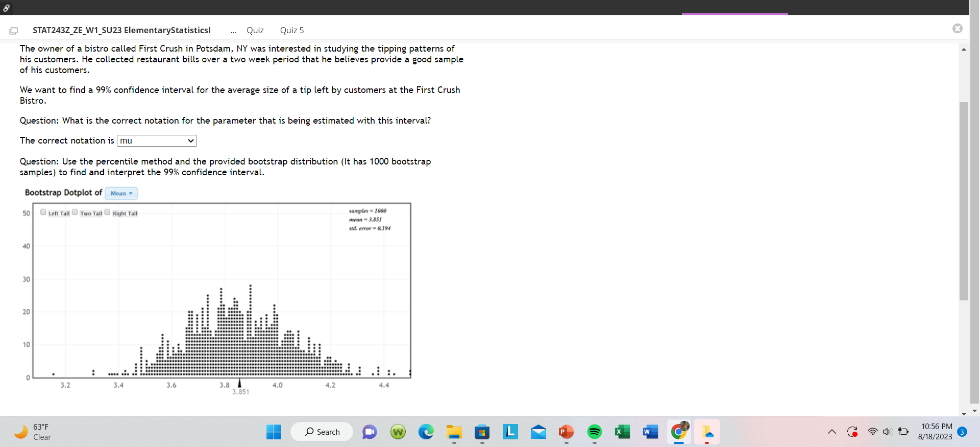Click the Bootstrap Dotplot of heading
The height and width of the screenshot is (447, 980).
click(63, 193)
